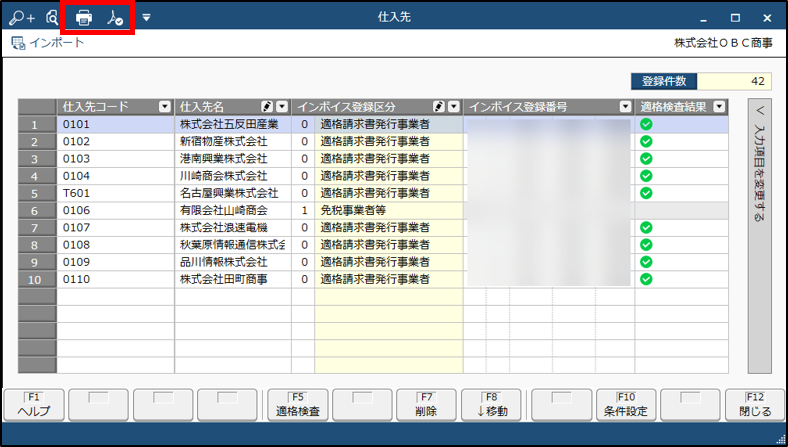Click supplier name 有限会社山崎商会

(224, 210)
